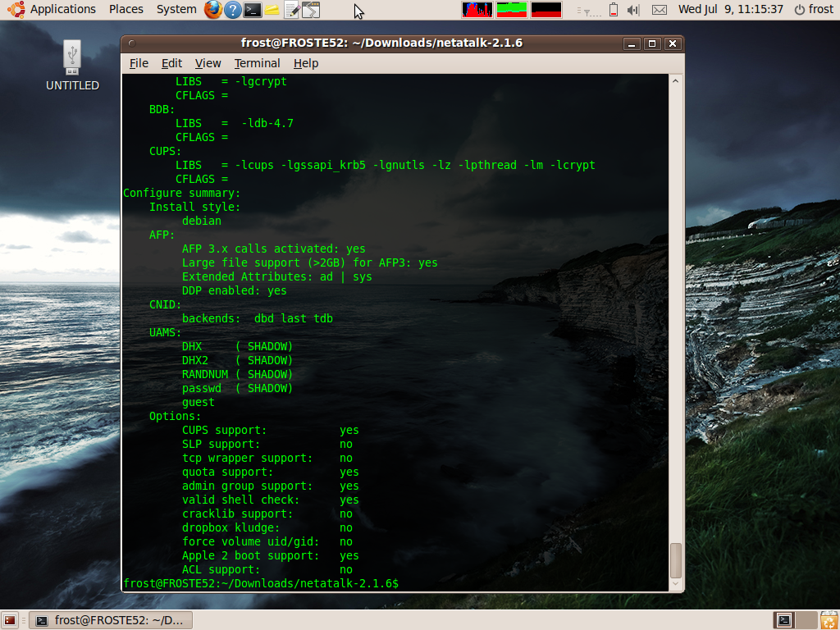The width and height of the screenshot is (840, 630).
Task: Select the UNTITLED USB drive desktop icon
Action: click(72, 66)
